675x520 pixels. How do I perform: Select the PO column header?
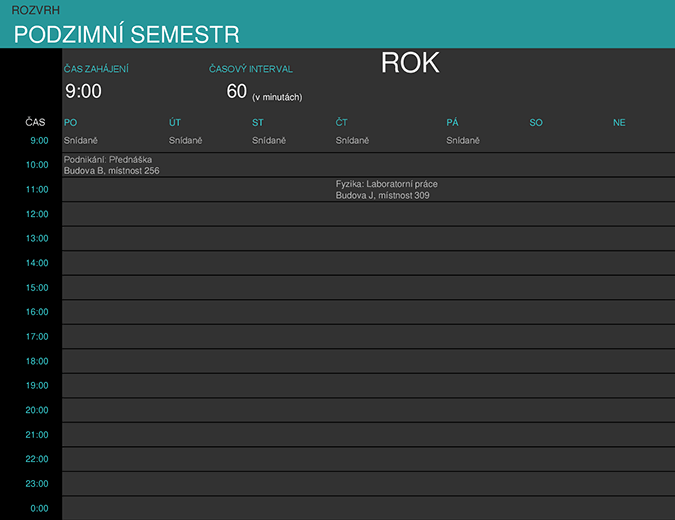[x=71, y=122]
